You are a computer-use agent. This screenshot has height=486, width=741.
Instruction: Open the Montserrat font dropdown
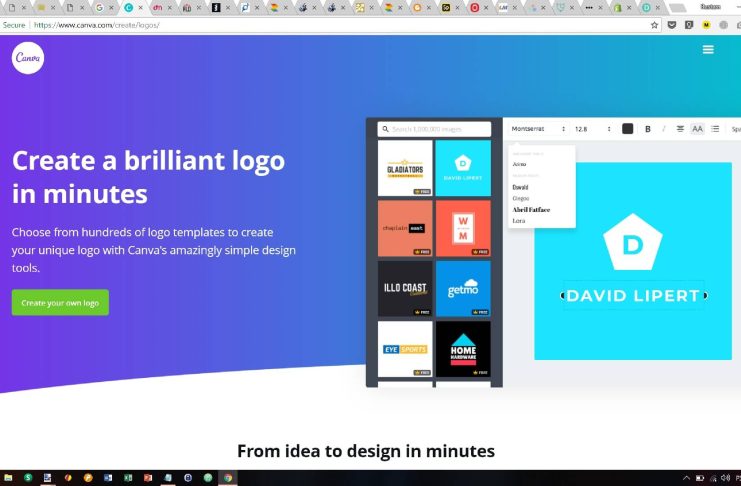[x=538, y=129]
